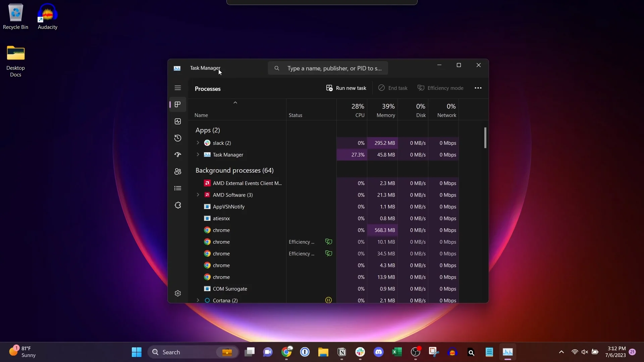
Task: Open the Startup apps page
Action: 178,155
